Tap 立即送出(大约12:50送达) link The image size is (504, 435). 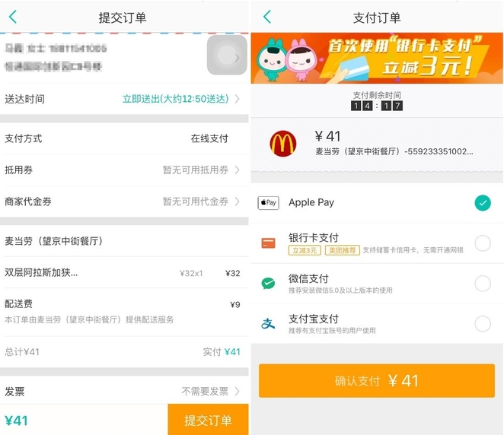pyautogui.click(x=176, y=99)
